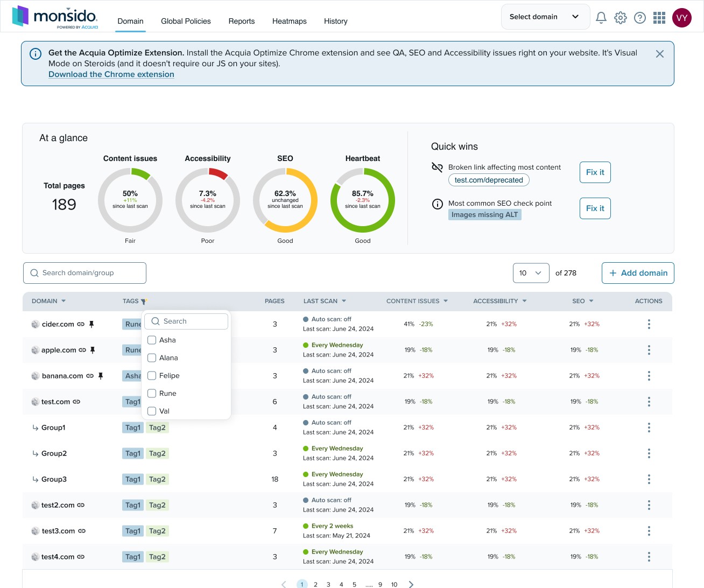Go to page 2 in pagination
The width and height of the screenshot is (704, 588).
(x=315, y=584)
